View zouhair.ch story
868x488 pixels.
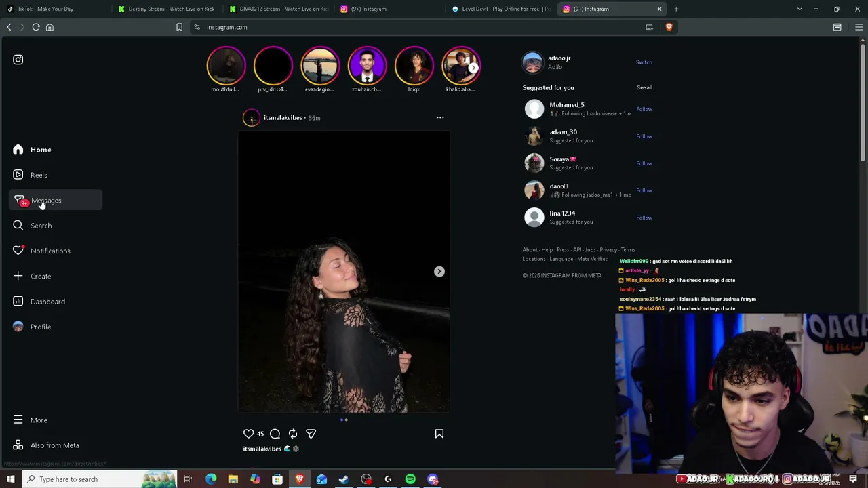367,66
